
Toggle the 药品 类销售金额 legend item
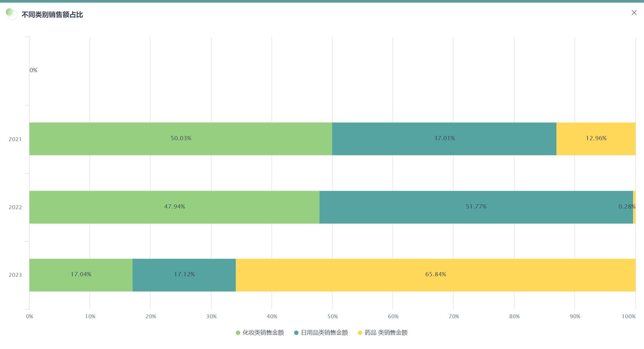tap(386, 333)
